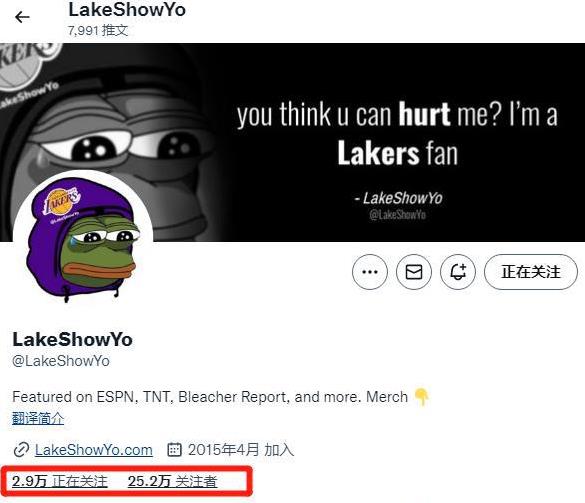Click the pointing-down emoji in bio
Image resolution: width=585 pixels, height=503 pixels.
pos(422,397)
